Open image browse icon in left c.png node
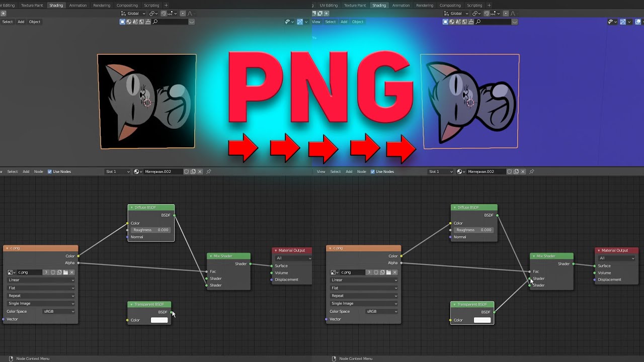This screenshot has height=362, width=644. click(x=11, y=272)
